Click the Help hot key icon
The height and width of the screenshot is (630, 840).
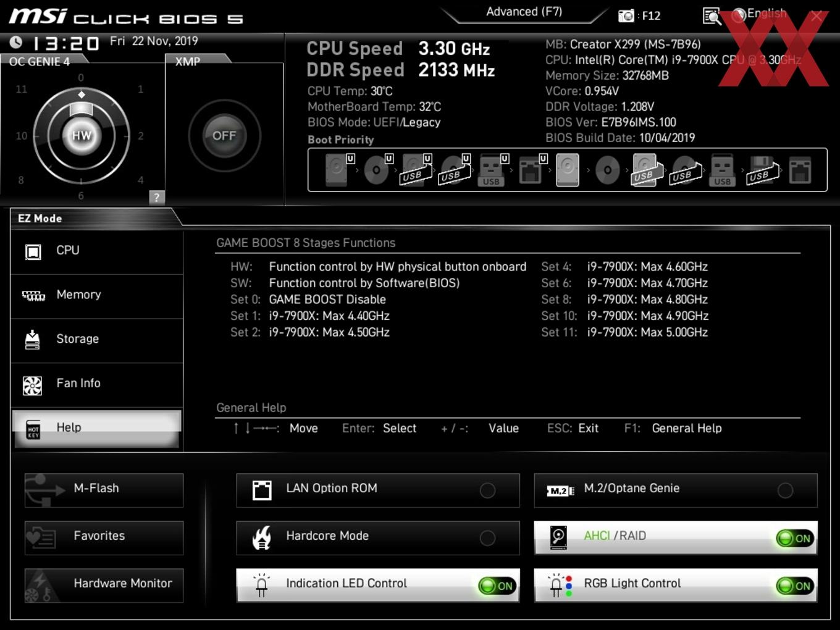33,430
